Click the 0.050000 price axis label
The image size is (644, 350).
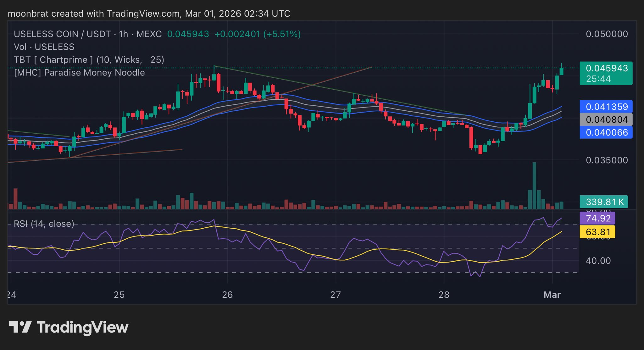pyautogui.click(x=607, y=34)
